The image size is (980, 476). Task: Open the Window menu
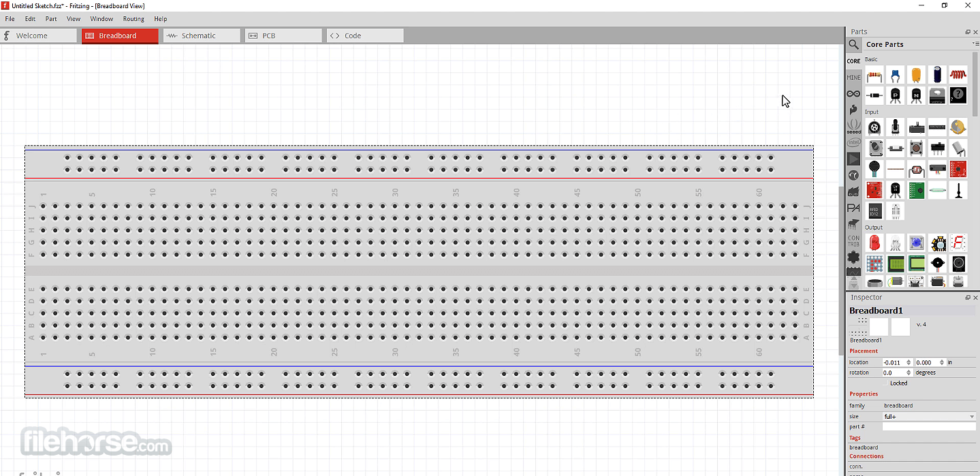point(101,19)
